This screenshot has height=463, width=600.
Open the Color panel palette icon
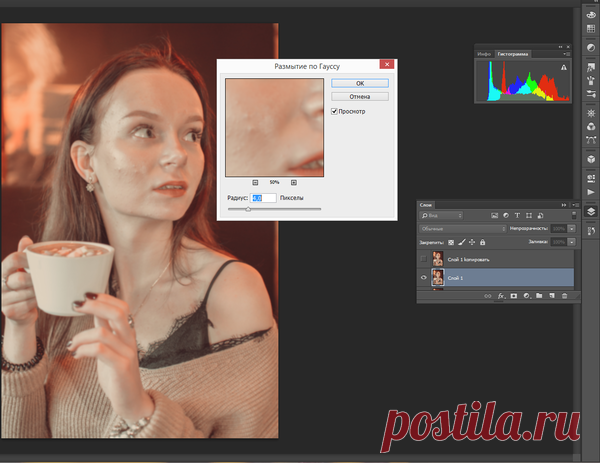point(591,15)
